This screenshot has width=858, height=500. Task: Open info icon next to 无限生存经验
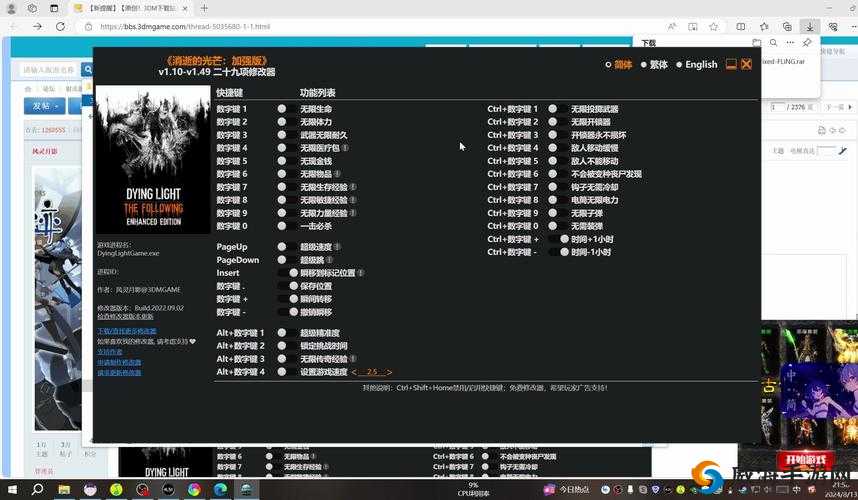[353, 187]
